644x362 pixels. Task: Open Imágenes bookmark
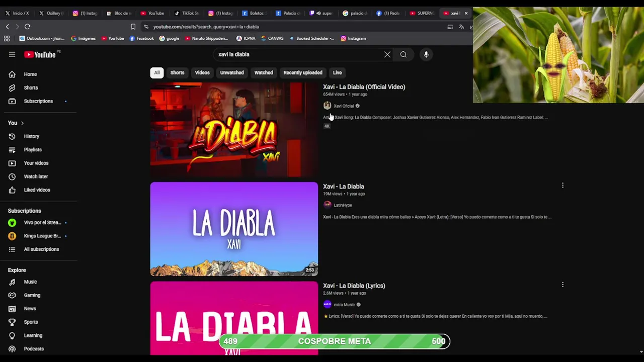[83, 38]
